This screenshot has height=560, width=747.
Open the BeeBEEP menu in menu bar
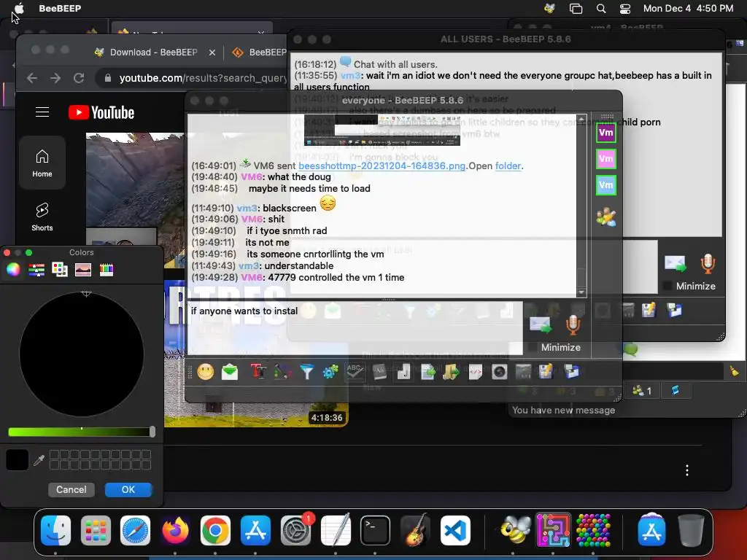(x=60, y=8)
